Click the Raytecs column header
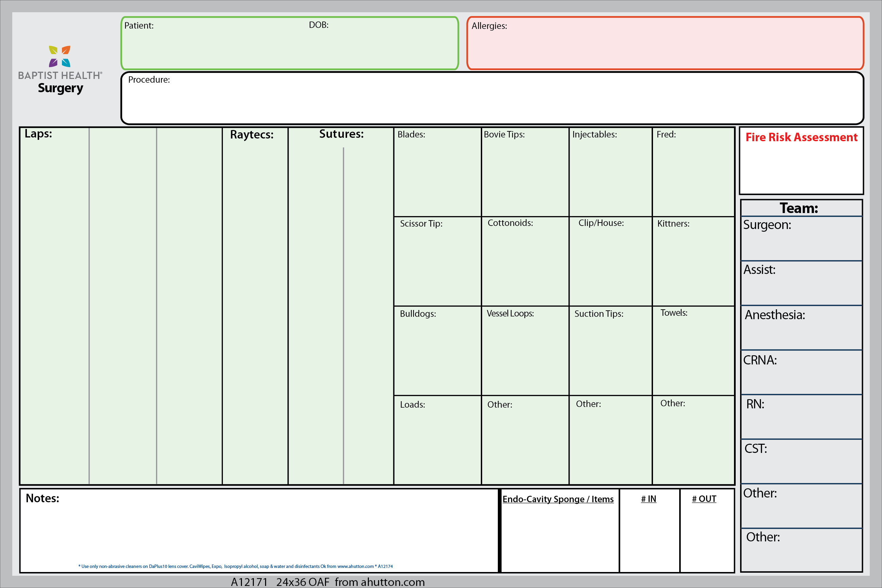Image resolution: width=882 pixels, height=588 pixels. point(251,135)
